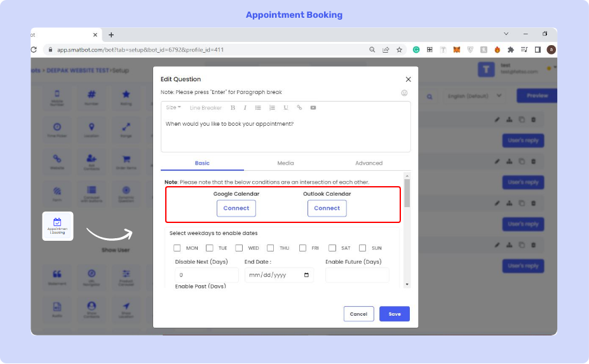The height and width of the screenshot is (364, 589).
Task: Expand the test user account menu
Action: pos(555,67)
